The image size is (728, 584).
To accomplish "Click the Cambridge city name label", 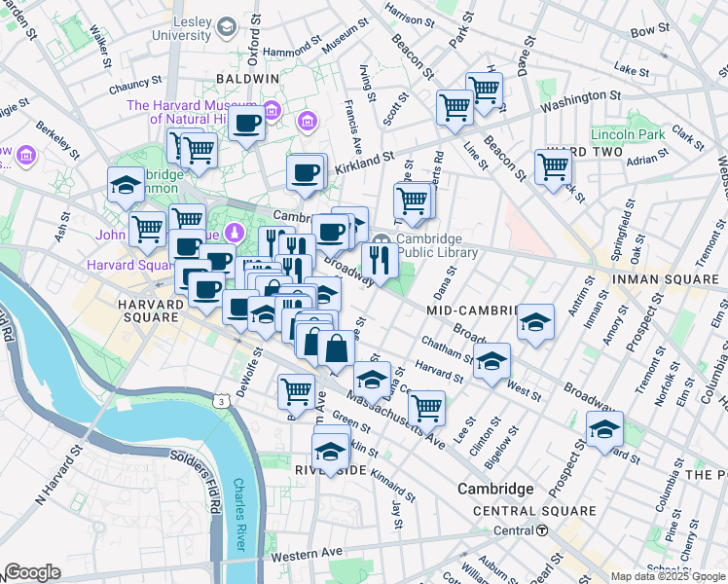I will click(x=495, y=489).
